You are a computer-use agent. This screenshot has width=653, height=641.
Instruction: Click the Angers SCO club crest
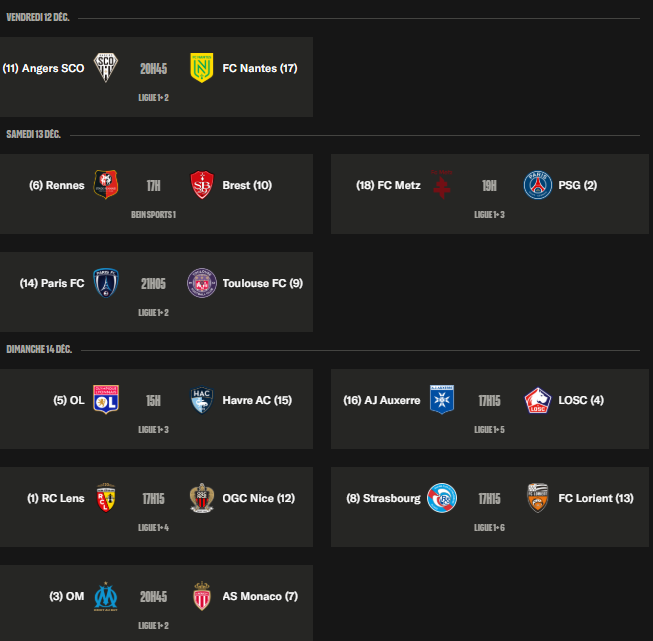pyautogui.click(x=106, y=68)
